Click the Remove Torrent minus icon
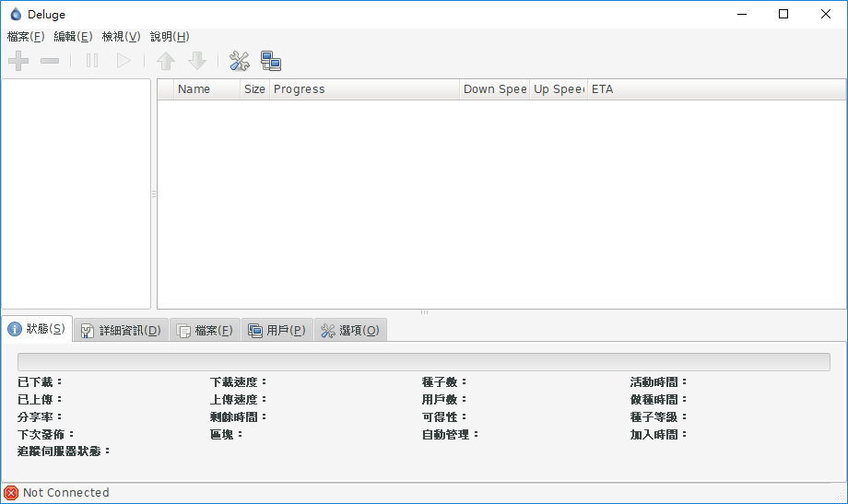This screenshot has width=848, height=504. point(50,61)
